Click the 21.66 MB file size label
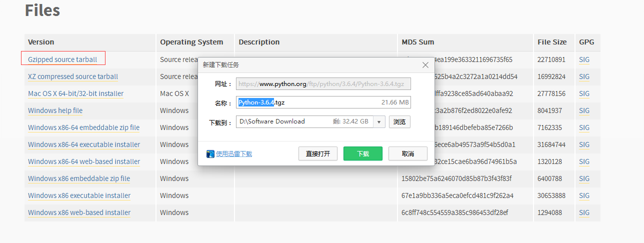 tap(394, 102)
